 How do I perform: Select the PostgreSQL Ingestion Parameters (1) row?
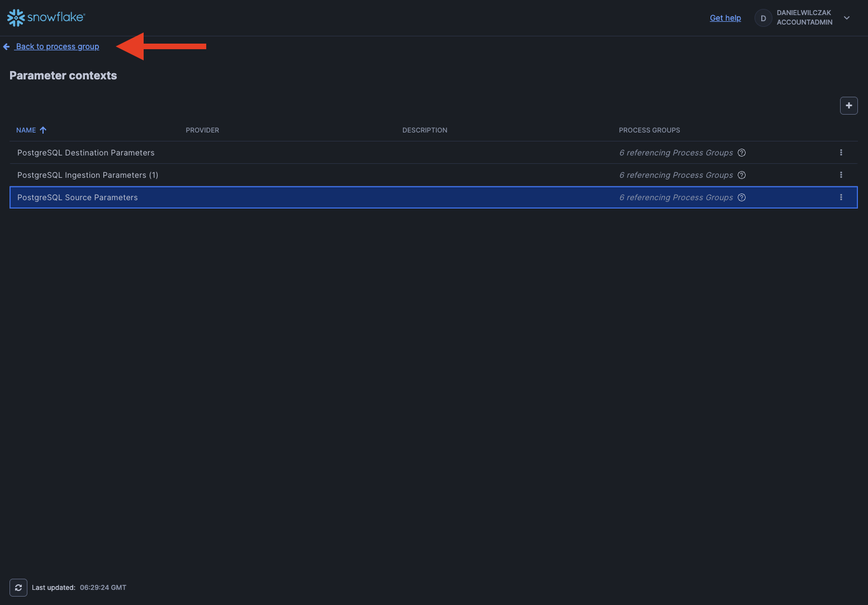pos(88,175)
